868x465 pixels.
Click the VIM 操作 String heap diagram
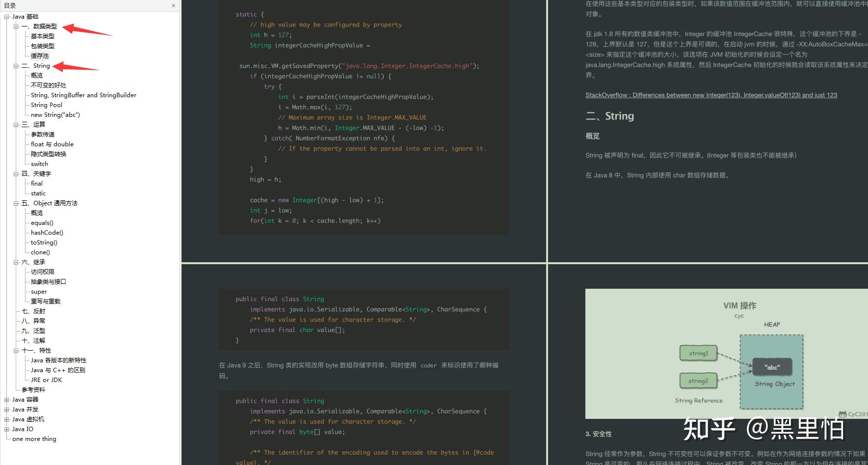pos(727,354)
